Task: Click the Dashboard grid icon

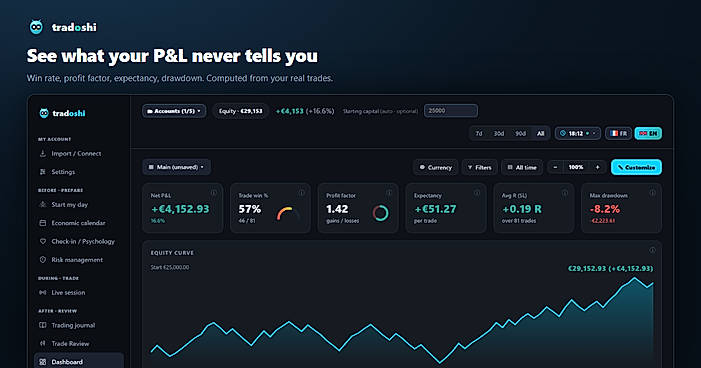Action: click(43, 362)
